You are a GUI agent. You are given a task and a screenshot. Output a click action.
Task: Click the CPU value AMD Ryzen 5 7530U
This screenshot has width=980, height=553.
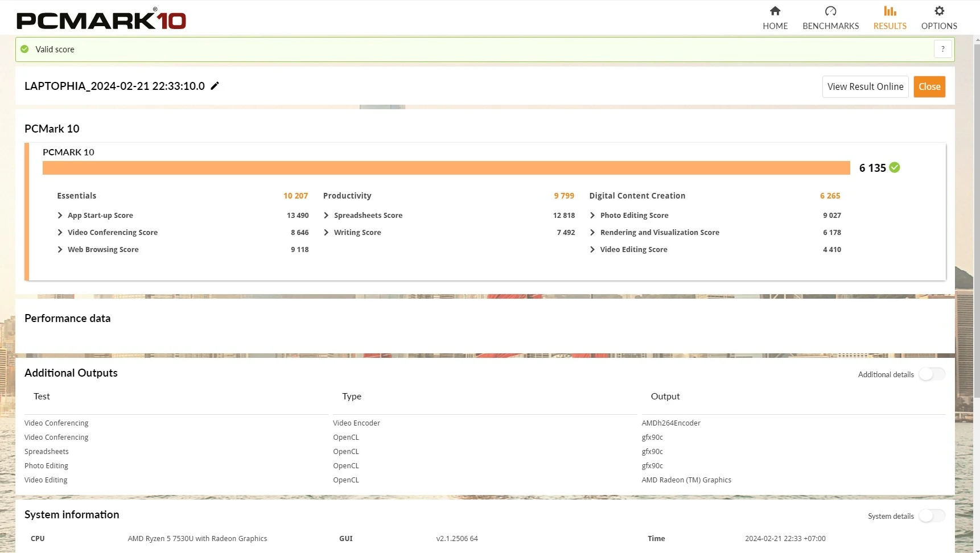197,539
